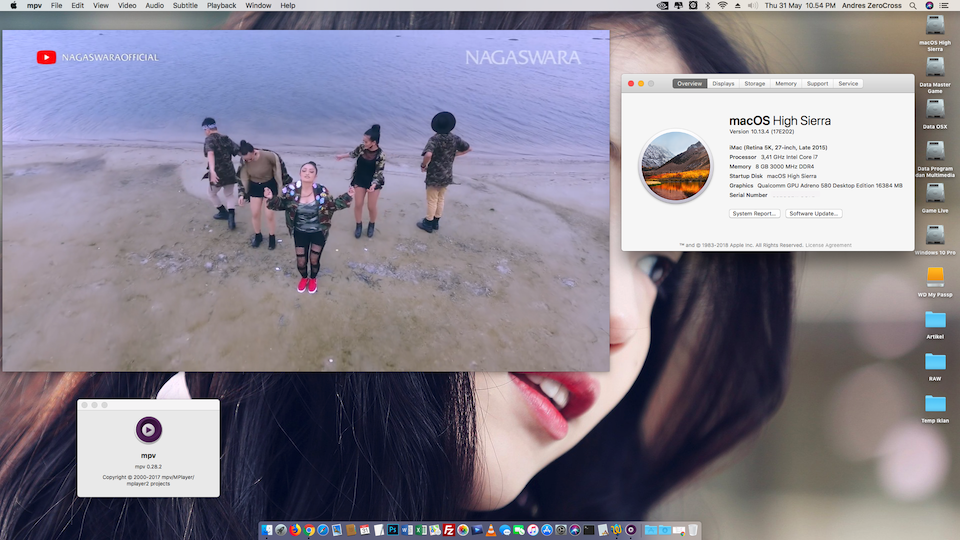This screenshot has width=960, height=540.
Task: Click the Software Update... button
Action: click(814, 214)
